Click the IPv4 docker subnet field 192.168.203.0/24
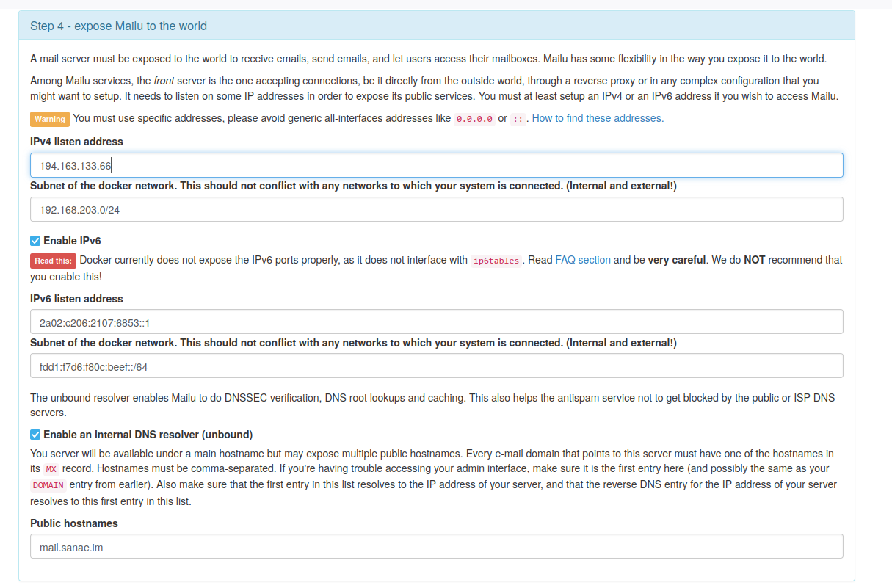 click(x=436, y=209)
